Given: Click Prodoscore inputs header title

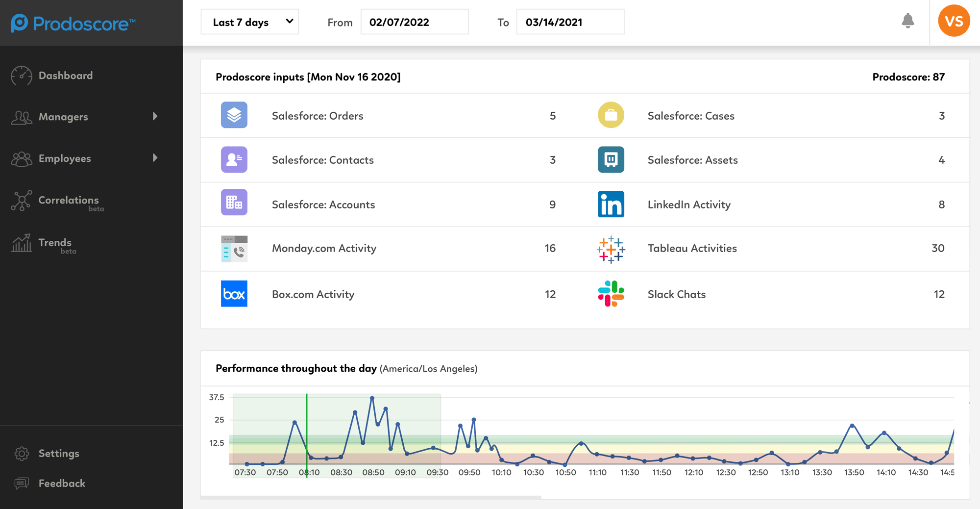Looking at the screenshot, I should coord(308,77).
